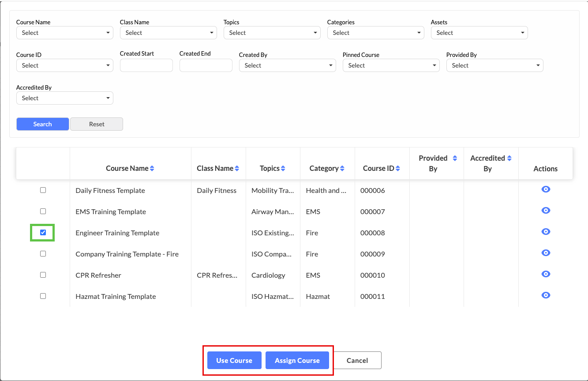The image size is (588, 381).
Task: Preview Engineer Training Template via eye icon
Action: click(546, 232)
